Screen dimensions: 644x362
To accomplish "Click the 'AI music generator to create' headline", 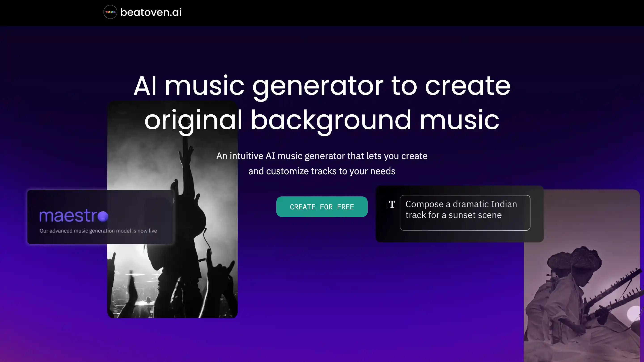I will pos(322,86).
